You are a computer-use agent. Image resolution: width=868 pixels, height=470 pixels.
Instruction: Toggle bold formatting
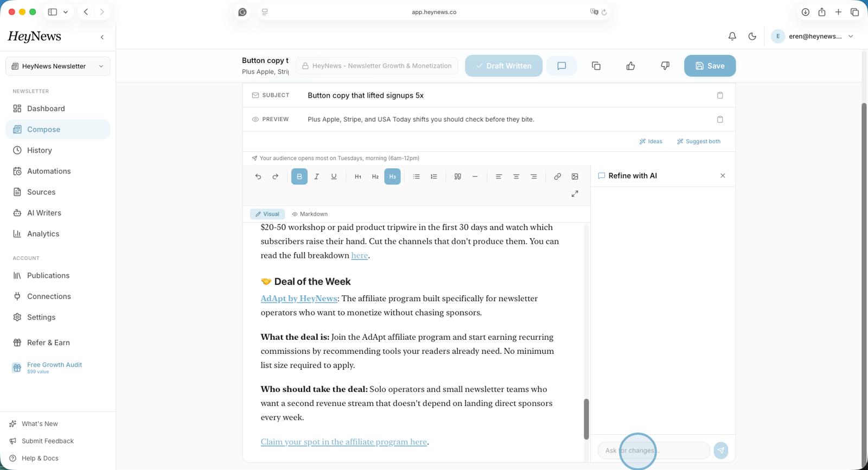coord(299,176)
